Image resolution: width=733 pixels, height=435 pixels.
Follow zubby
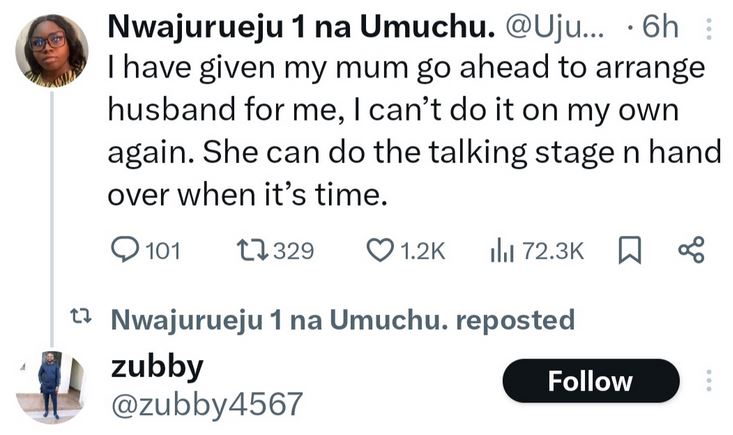pyautogui.click(x=590, y=381)
